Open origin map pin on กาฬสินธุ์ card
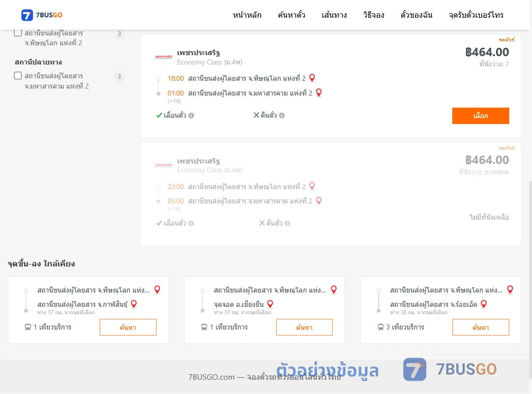The image size is (532, 394). (157, 290)
